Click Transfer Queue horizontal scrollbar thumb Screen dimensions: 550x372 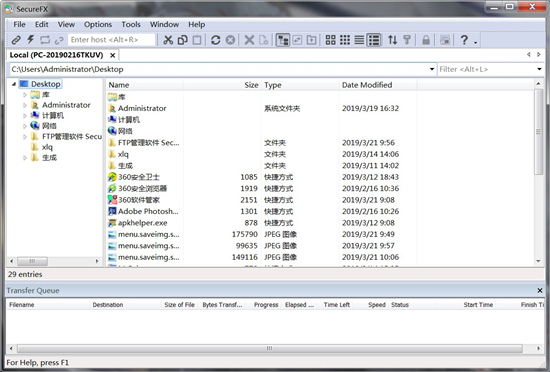click(x=269, y=349)
